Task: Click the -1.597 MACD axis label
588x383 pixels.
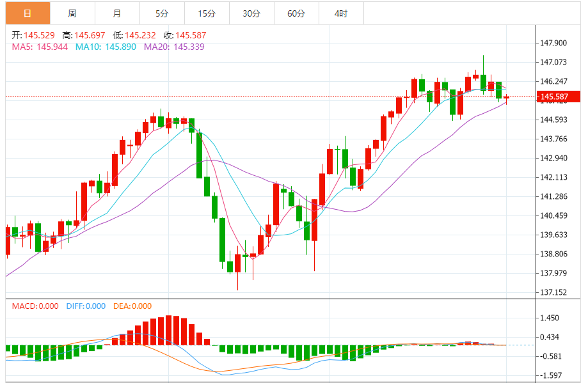Action: pyautogui.click(x=550, y=375)
